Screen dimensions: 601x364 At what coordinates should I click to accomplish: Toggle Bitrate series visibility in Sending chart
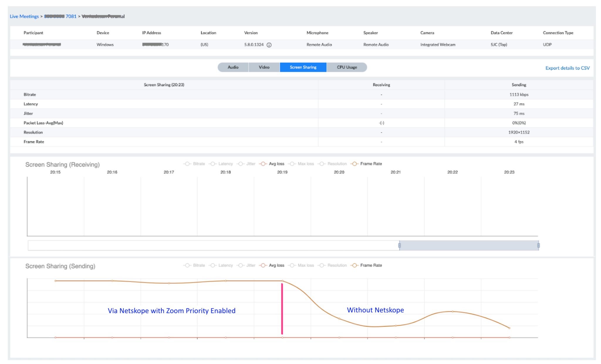187,265
